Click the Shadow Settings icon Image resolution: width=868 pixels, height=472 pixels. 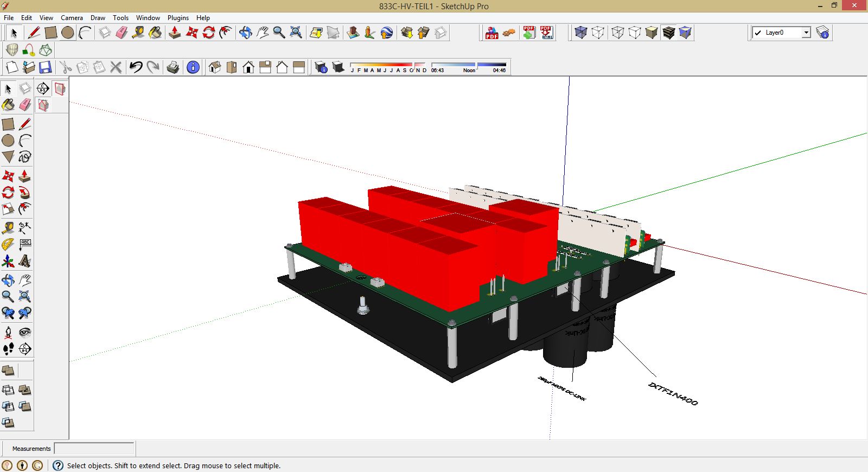[x=321, y=67]
